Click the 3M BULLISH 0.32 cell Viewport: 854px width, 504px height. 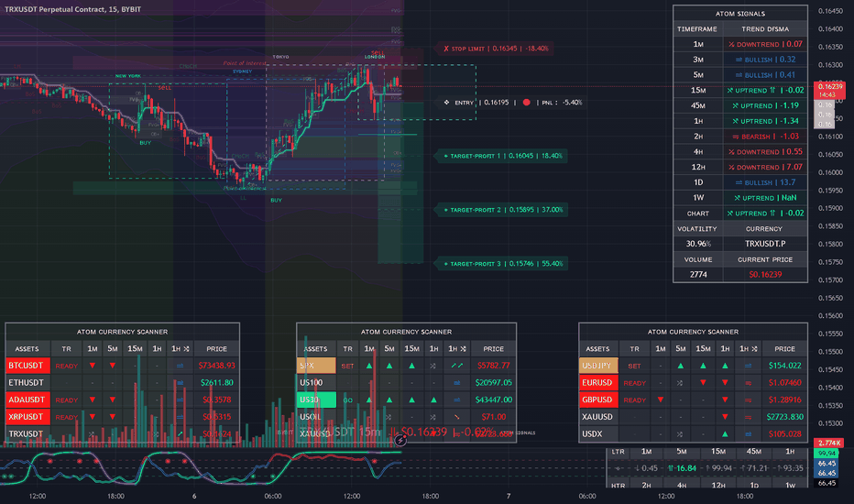765,60
